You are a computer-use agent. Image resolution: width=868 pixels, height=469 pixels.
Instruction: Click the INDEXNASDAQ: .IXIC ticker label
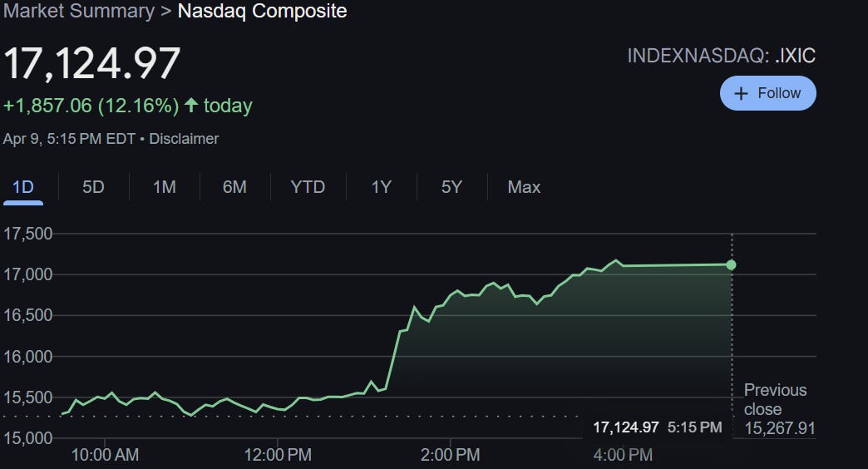722,56
